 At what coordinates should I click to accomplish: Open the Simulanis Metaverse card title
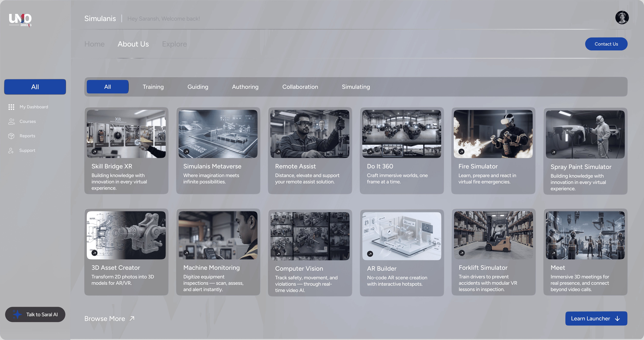point(212,166)
